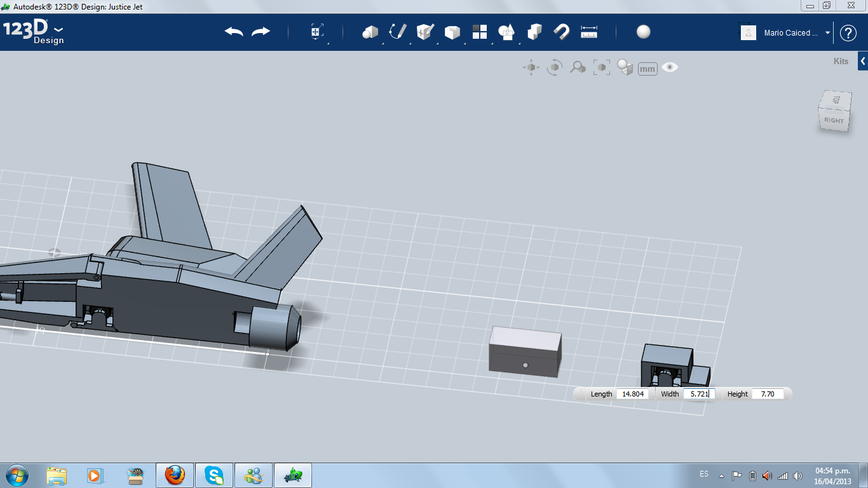868x488 pixels.
Task: Edit the Width value field
Action: click(699, 394)
